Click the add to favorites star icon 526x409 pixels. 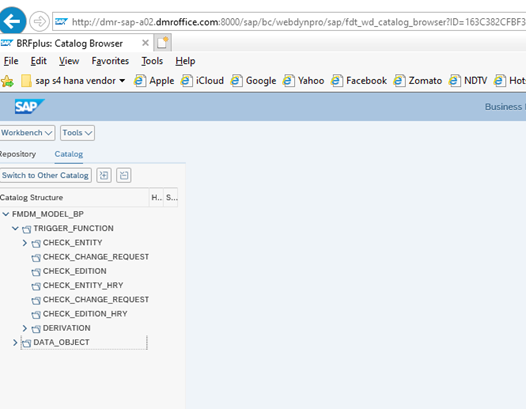click(7, 81)
